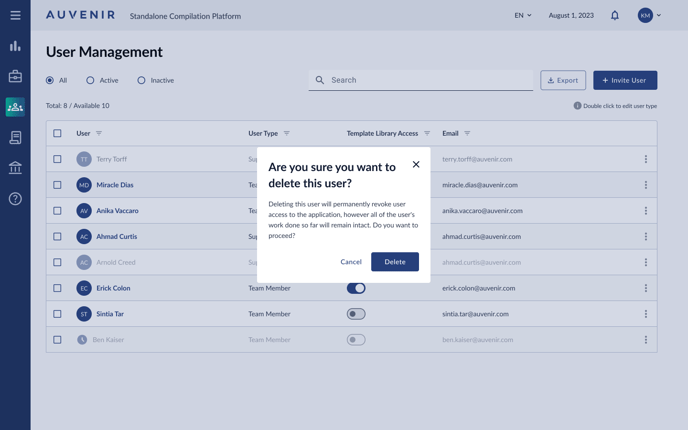Click Cancel in the delete dialog

pos(351,262)
